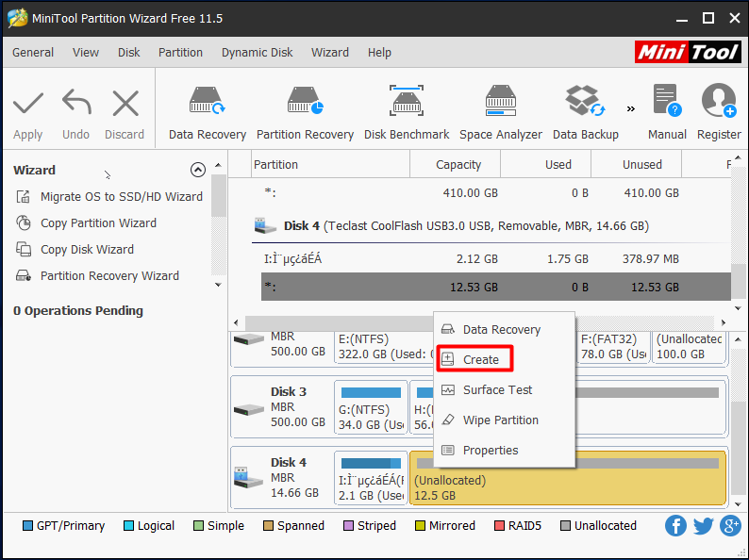The height and width of the screenshot is (560, 749).
Task: Start Copy Disk Wizard
Action: click(x=75, y=249)
